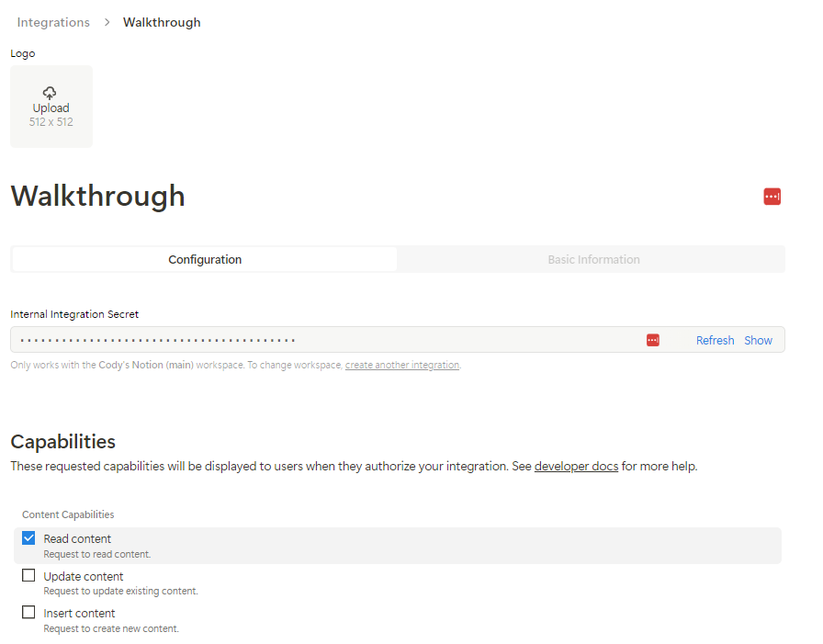Click the Walkthrough breadcrumb item
The width and height of the screenshot is (823, 644).
[x=162, y=23]
